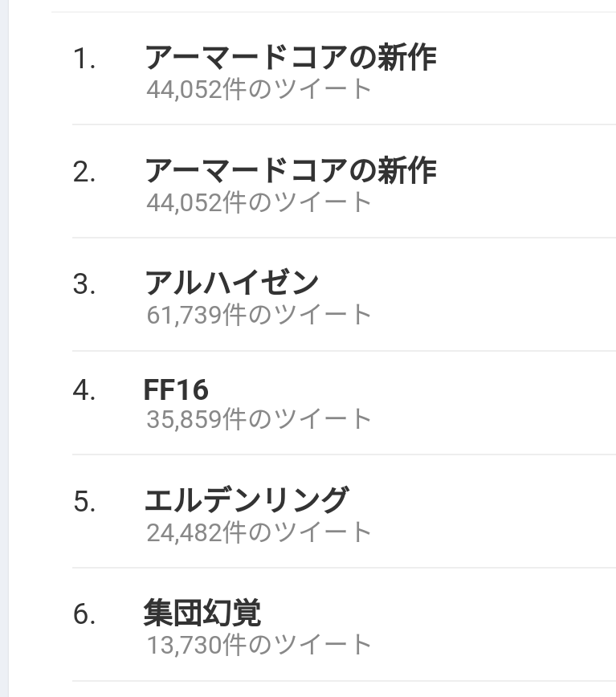
Task: Select the FF16 trending topic
Action: 176,389
